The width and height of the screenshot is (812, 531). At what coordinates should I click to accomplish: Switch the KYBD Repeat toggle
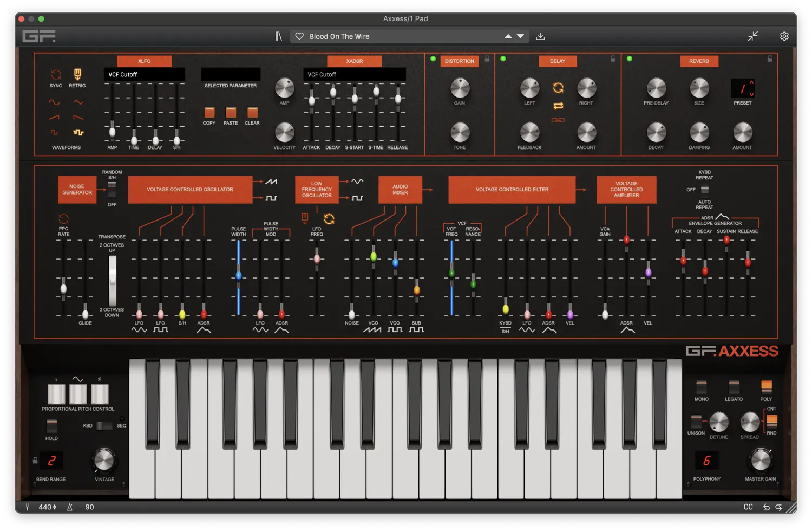pos(704,190)
